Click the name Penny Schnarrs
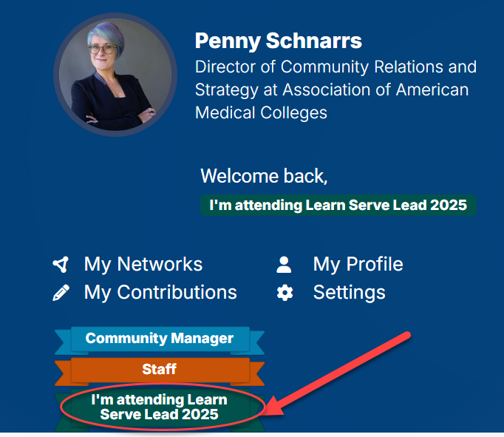The width and height of the screenshot is (504, 437). tap(279, 40)
